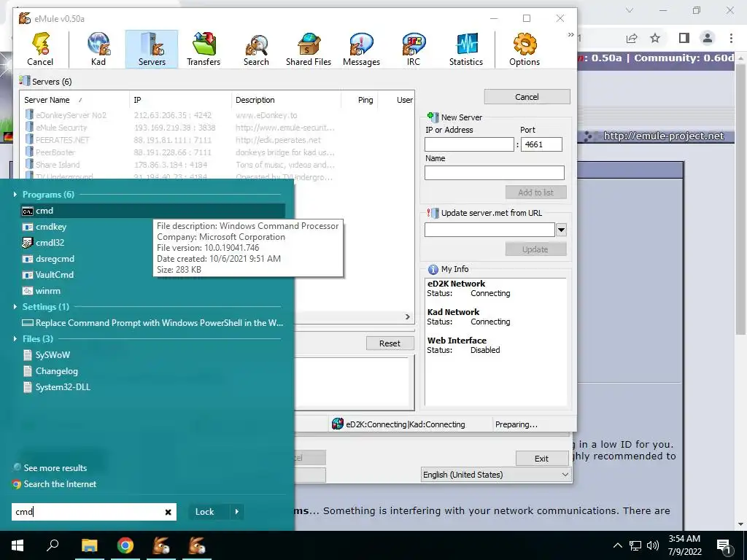Click the Cancel lightning icon in eMule toolbar
747x560 pixels.
pos(41,49)
